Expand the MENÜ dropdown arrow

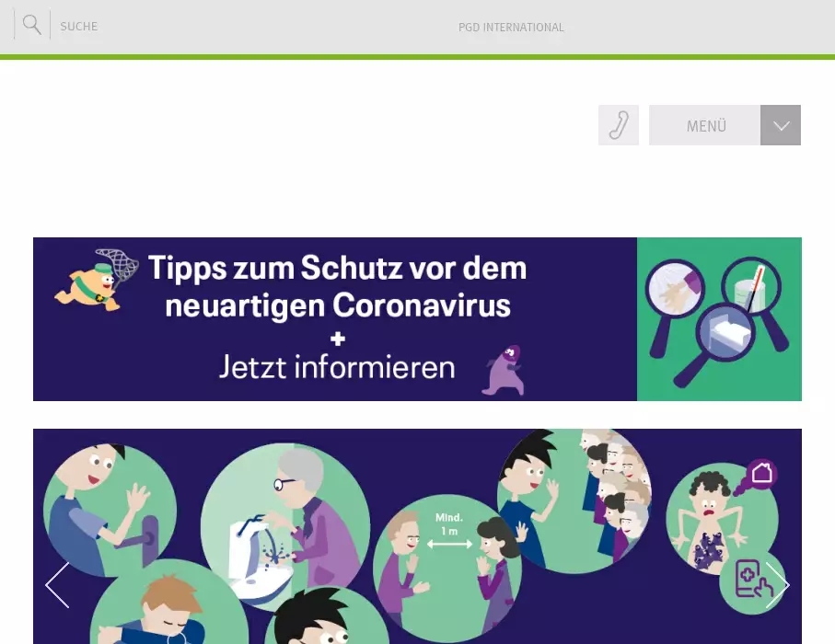781,125
